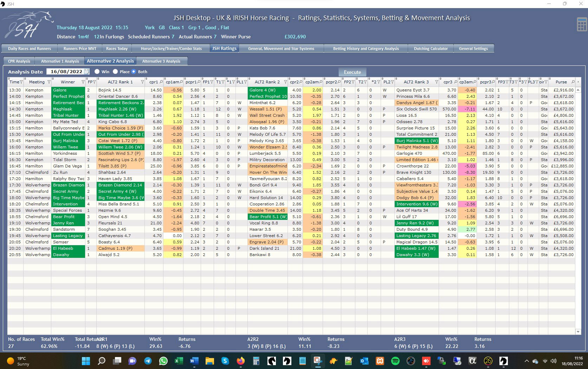
Task: Open Betting History and Category Analysis tab
Action: pyautogui.click(x=366, y=49)
